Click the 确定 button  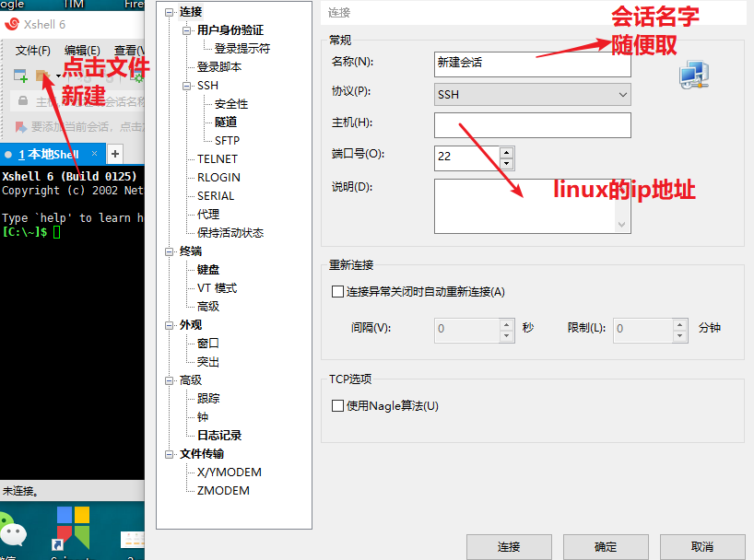coord(606,546)
